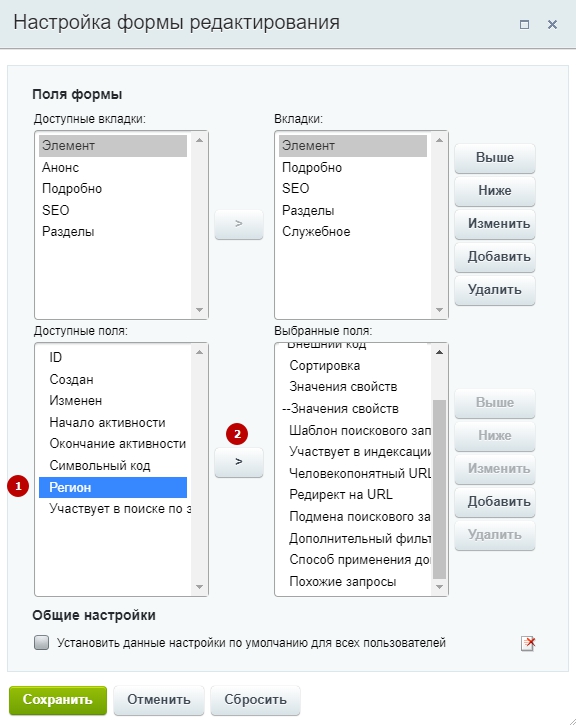Click up arrow of Вкладки list scrollbar

(x=439, y=140)
